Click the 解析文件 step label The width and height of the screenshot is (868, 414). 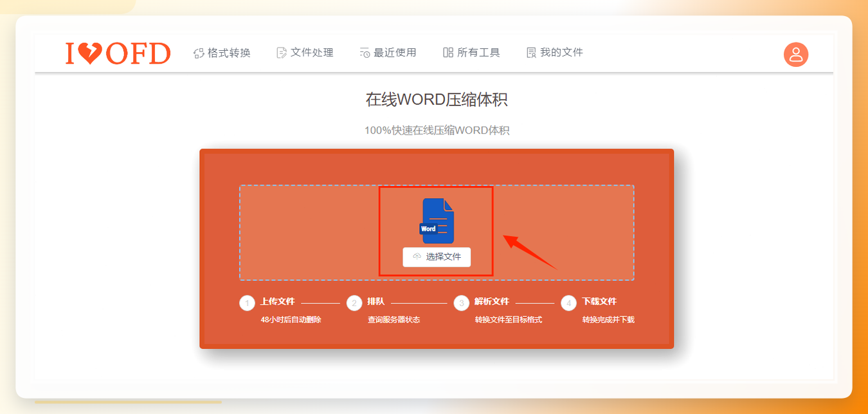click(x=492, y=301)
